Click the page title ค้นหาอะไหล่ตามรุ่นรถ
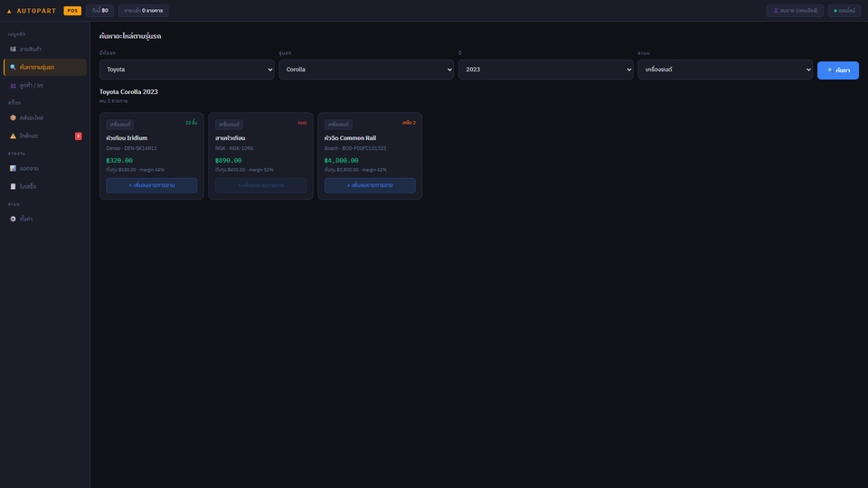Image resolution: width=868 pixels, height=488 pixels. [130, 36]
